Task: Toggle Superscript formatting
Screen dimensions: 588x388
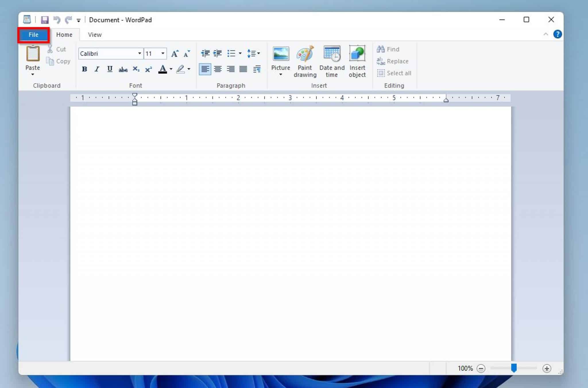Action: (x=148, y=69)
